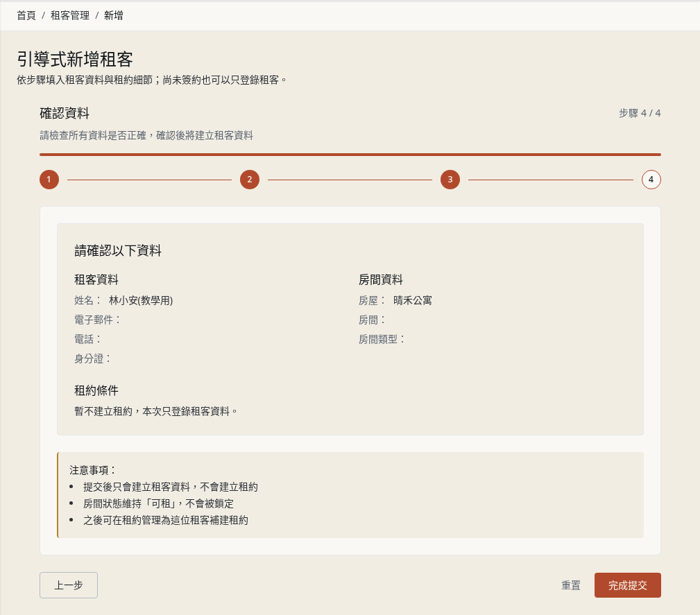Click the 請確認以下資料 heading
This screenshot has height=615, width=700.
click(118, 251)
